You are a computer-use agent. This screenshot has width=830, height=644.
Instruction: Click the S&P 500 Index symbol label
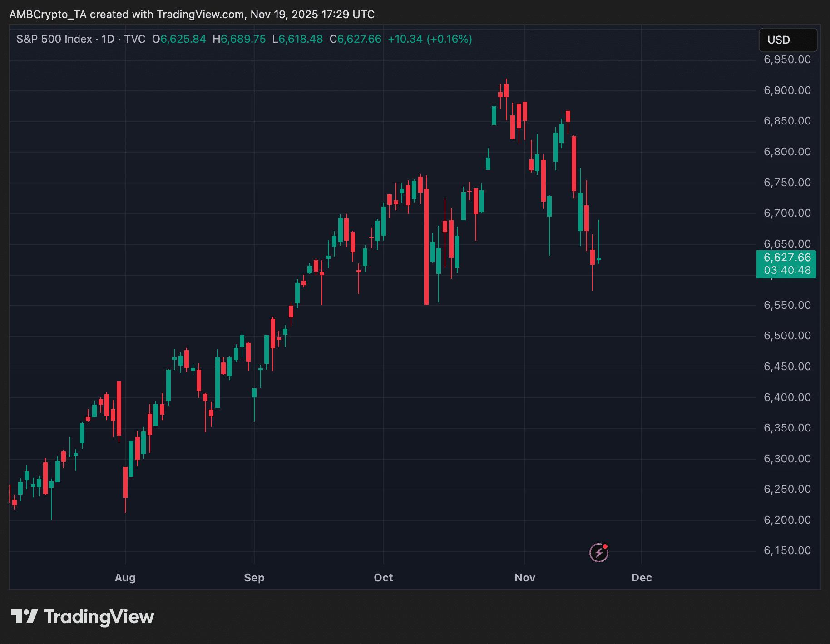click(x=54, y=39)
